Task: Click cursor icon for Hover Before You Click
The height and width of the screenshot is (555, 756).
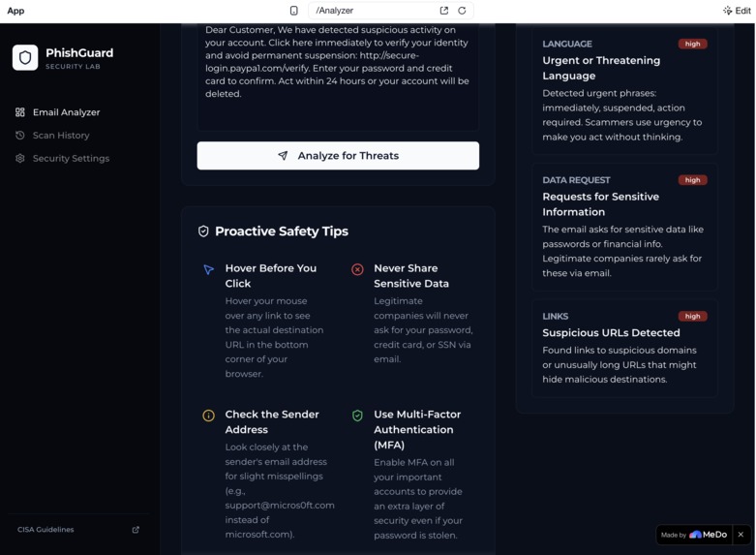Action: pos(208,269)
